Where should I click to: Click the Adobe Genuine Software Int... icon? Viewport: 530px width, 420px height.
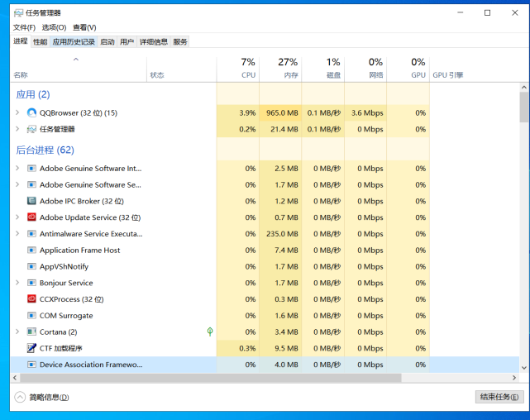tap(31, 169)
